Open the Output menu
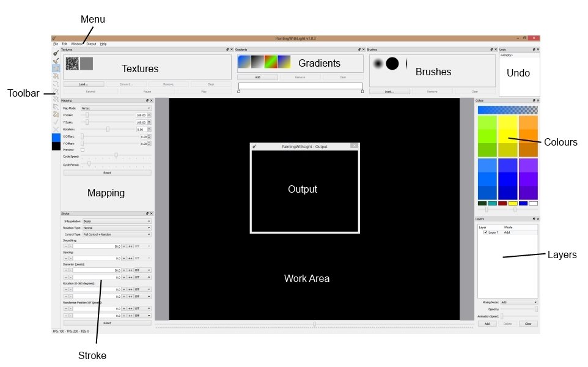Viewport: 588px width, 367px height. click(92, 44)
